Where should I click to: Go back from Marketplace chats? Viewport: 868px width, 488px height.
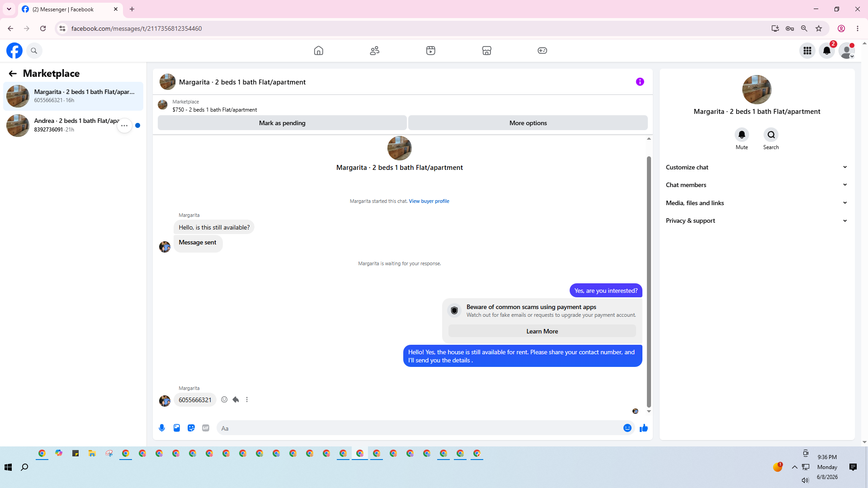click(x=13, y=74)
